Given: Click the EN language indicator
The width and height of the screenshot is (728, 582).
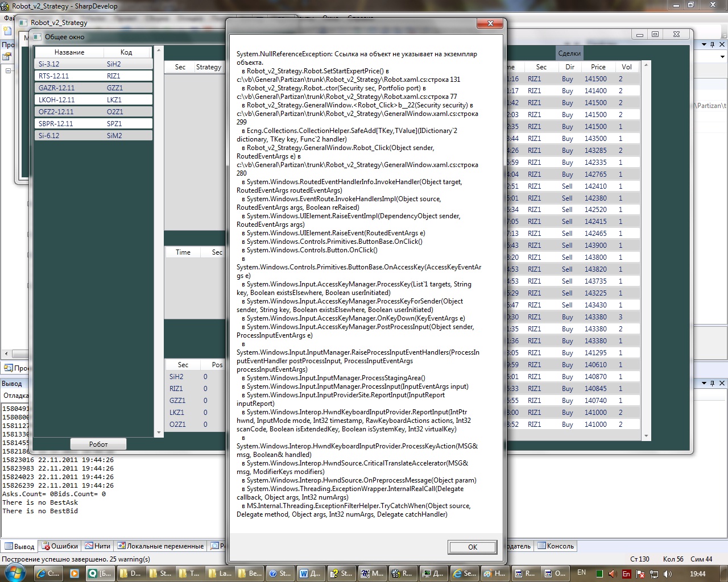Looking at the screenshot, I should point(581,573).
